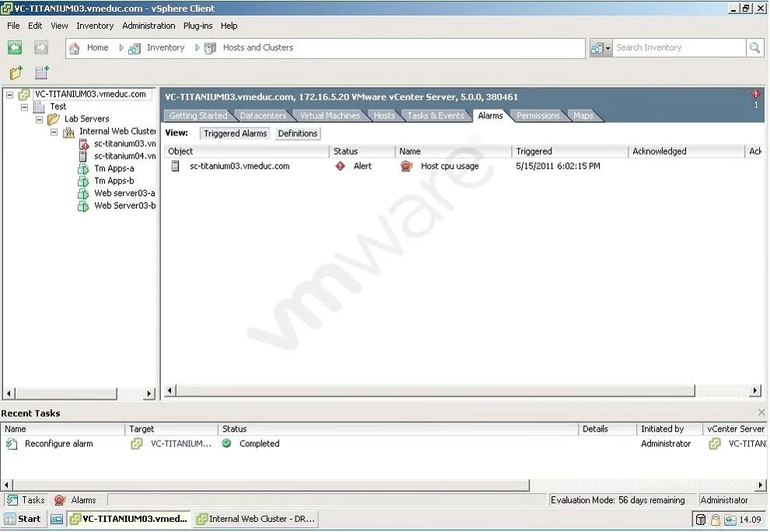Image resolution: width=770 pixels, height=532 pixels.
Task: Click the red Alert status diamond icon
Action: [340, 166]
